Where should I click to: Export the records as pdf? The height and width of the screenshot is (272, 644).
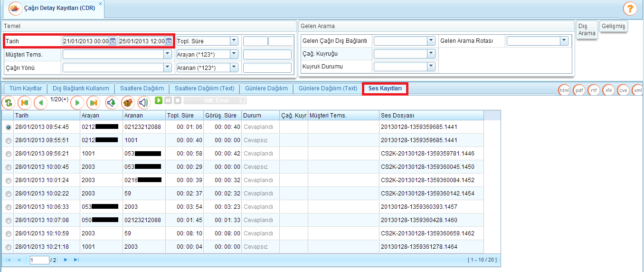579,90
